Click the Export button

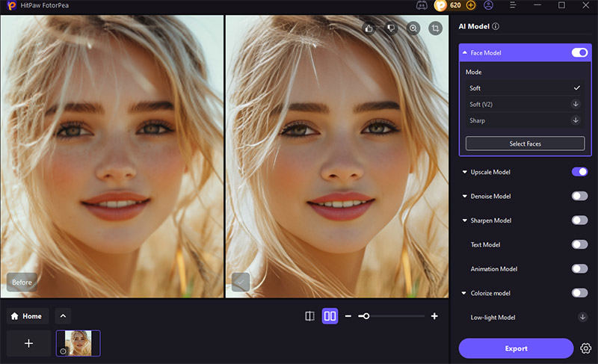coord(516,348)
